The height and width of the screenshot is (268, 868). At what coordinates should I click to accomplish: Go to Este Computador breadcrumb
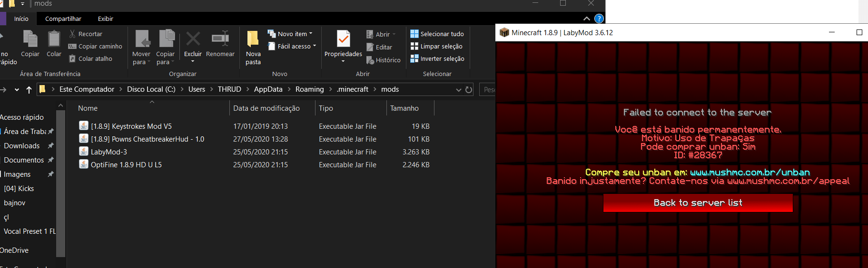point(87,89)
